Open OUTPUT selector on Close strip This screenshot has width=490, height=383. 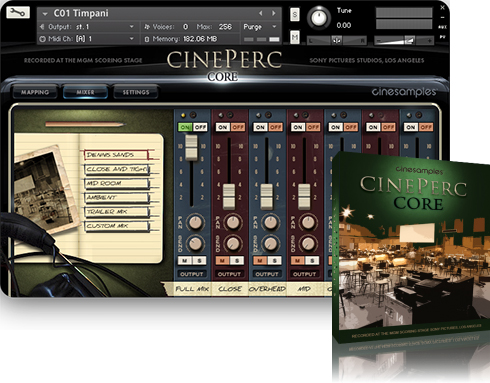click(x=229, y=274)
